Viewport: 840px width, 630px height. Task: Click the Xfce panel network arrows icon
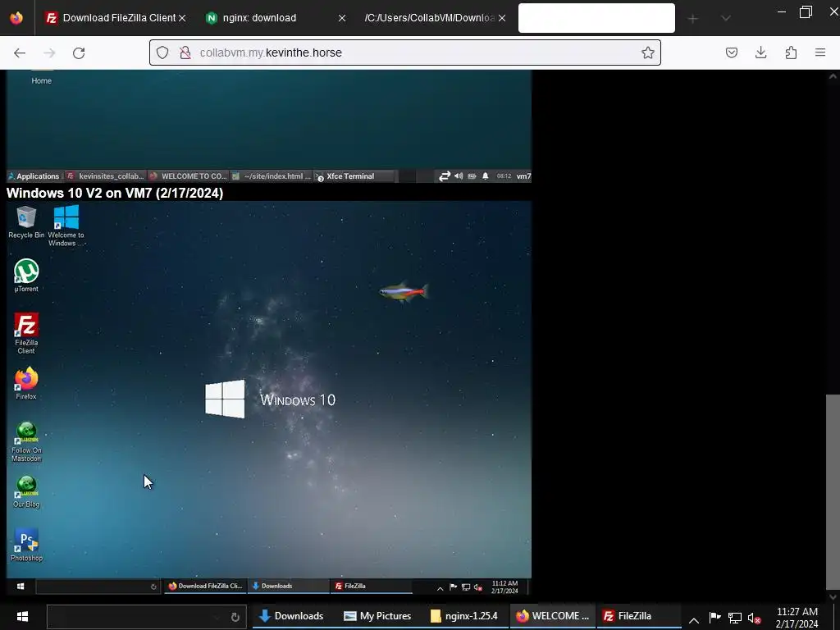click(x=445, y=176)
